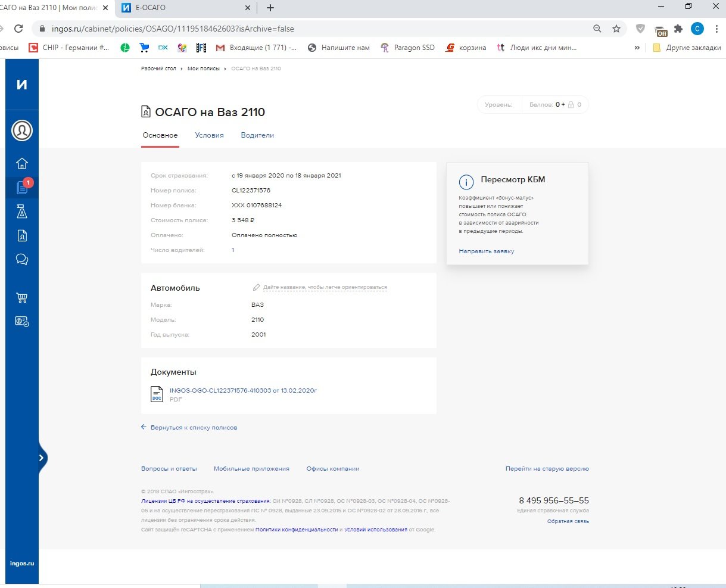Click Рабочий стол breadcrumb
Image resolution: width=726 pixels, height=588 pixels.
tap(158, 69)
